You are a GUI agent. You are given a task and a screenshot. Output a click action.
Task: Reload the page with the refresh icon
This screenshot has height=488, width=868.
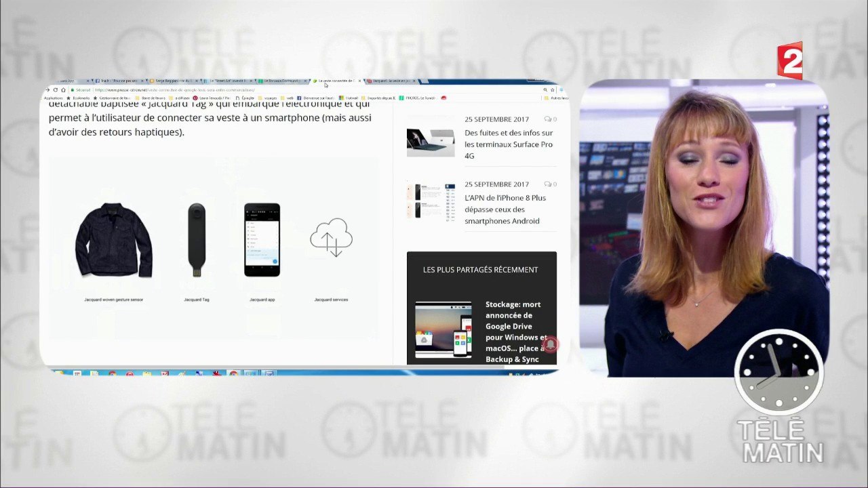[x=55, y=89]
